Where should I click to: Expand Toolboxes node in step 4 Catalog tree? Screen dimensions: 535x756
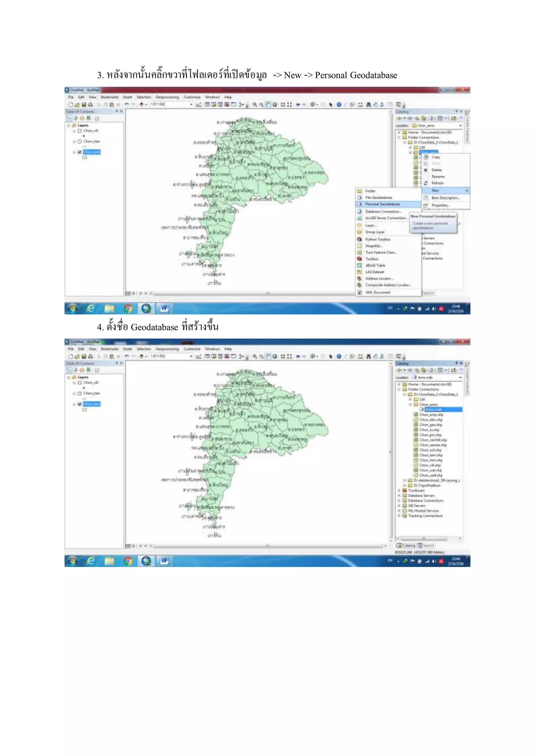(x=399, y=490)
